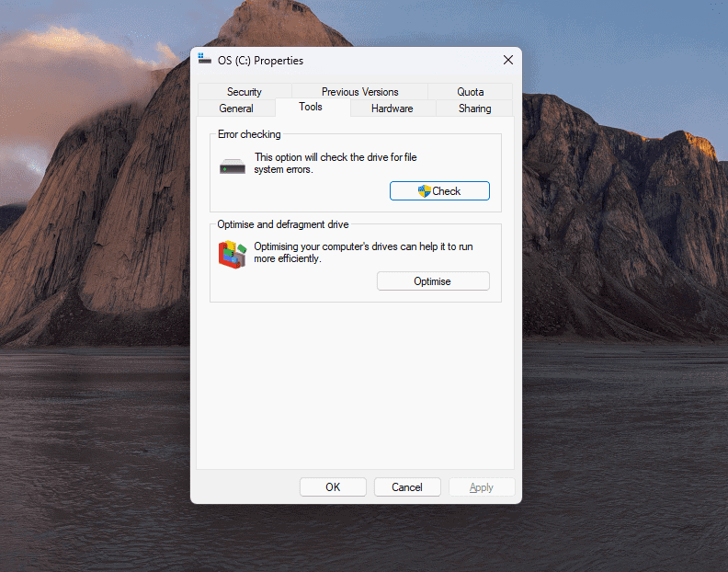Close the OS (C:) Properties window
The width and height of the screenshot is (728, 572).
pos(508,60)
